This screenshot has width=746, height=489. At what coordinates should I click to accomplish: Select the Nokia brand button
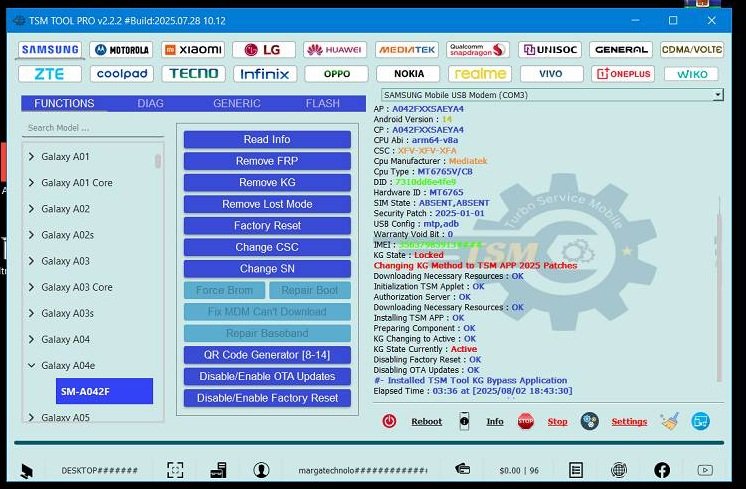(x=409, y=74)
